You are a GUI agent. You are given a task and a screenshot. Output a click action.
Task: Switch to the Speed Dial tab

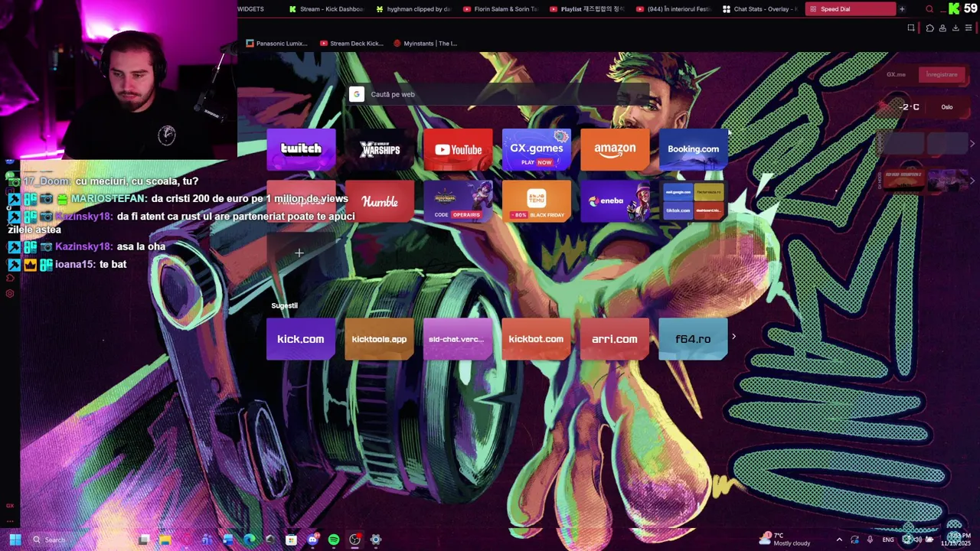pos(850,9)
